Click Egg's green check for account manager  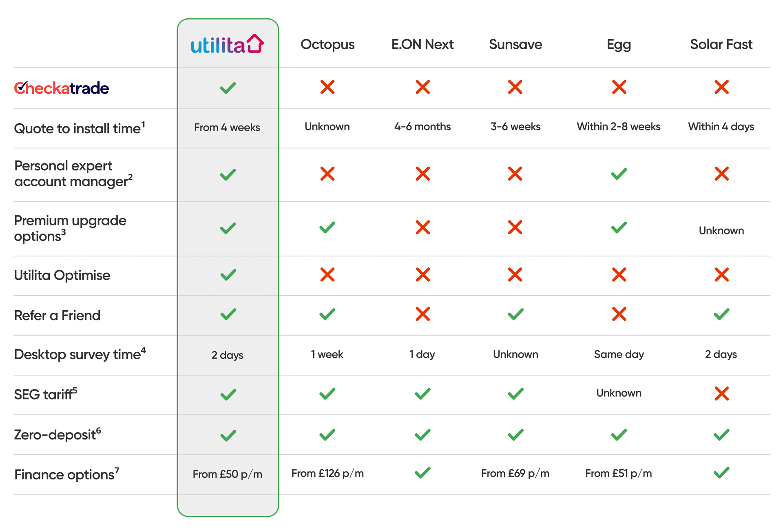point(619,174)
